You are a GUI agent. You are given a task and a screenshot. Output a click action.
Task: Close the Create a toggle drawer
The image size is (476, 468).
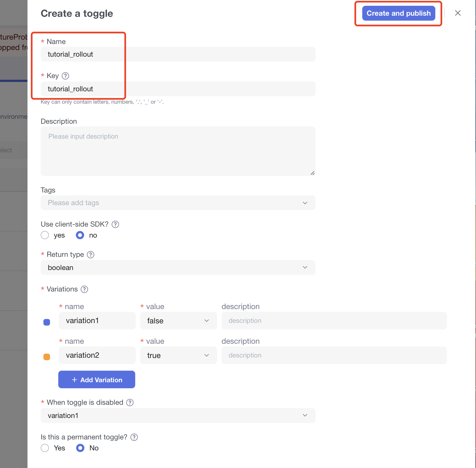tap(458, 13)
